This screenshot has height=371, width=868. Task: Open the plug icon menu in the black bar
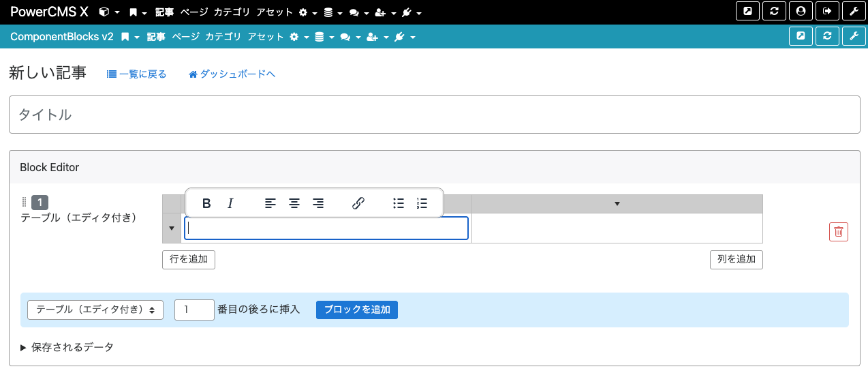coord(411,12)
